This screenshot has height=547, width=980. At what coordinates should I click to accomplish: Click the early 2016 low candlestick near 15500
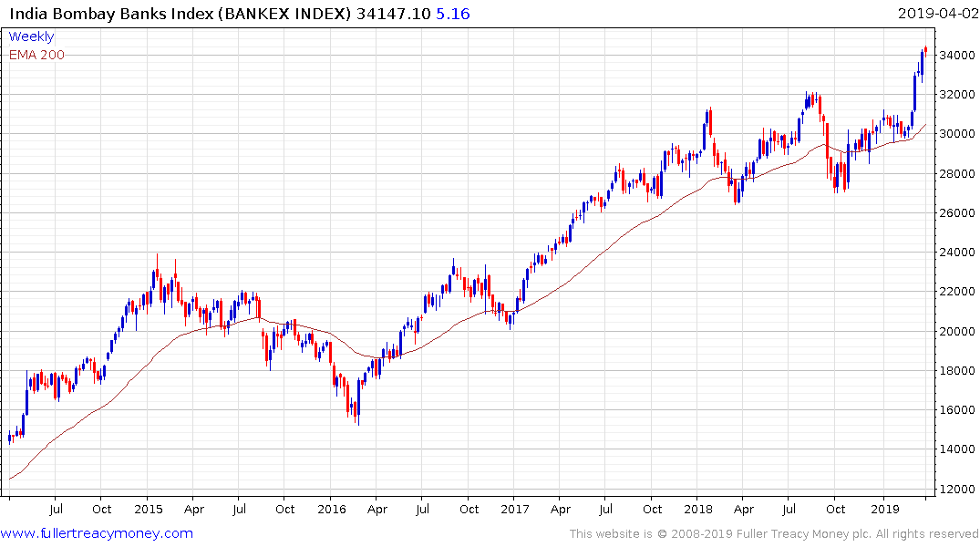click(358, 402)
